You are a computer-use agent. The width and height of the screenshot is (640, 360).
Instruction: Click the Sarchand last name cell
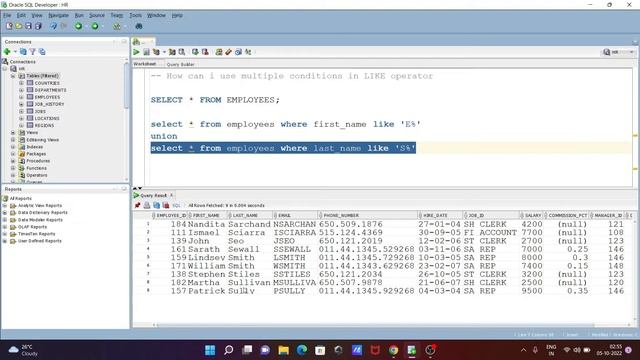click(x=249, y=224)
